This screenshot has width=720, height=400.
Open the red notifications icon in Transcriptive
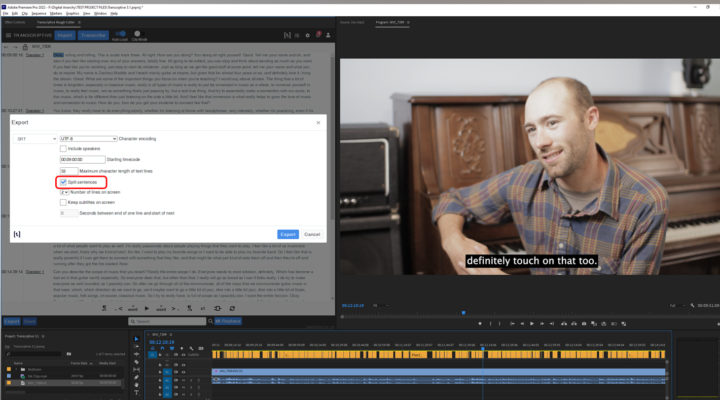[x=318, y=35]
